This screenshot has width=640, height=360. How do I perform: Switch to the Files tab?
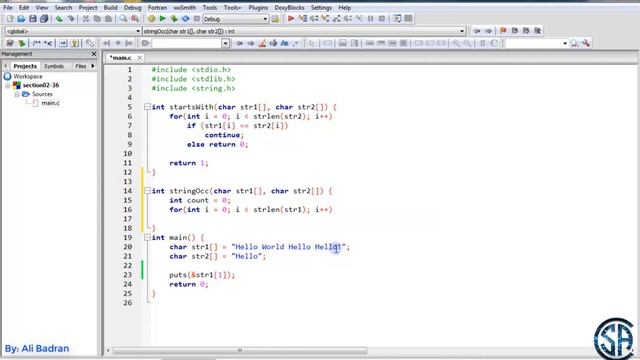point(80,66)
